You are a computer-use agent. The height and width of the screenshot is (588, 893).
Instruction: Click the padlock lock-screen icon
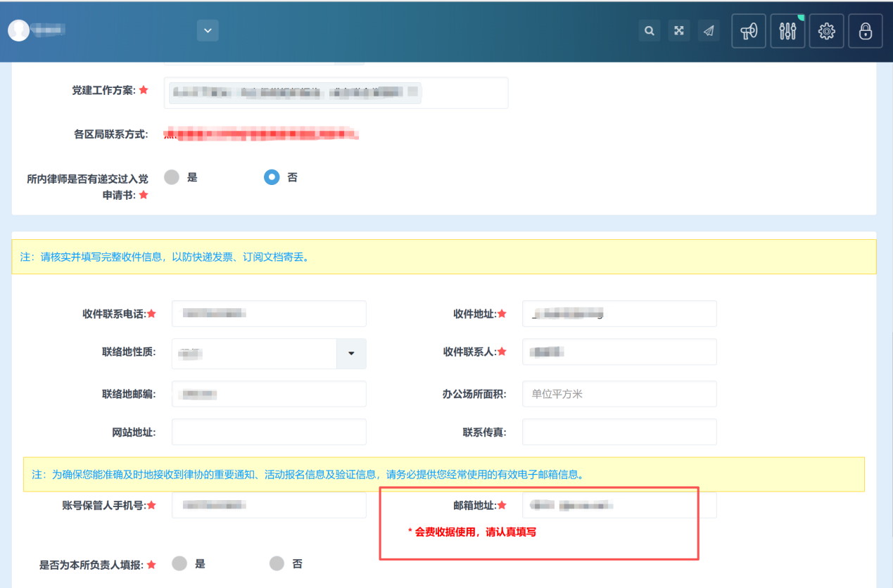coord(865,31)
